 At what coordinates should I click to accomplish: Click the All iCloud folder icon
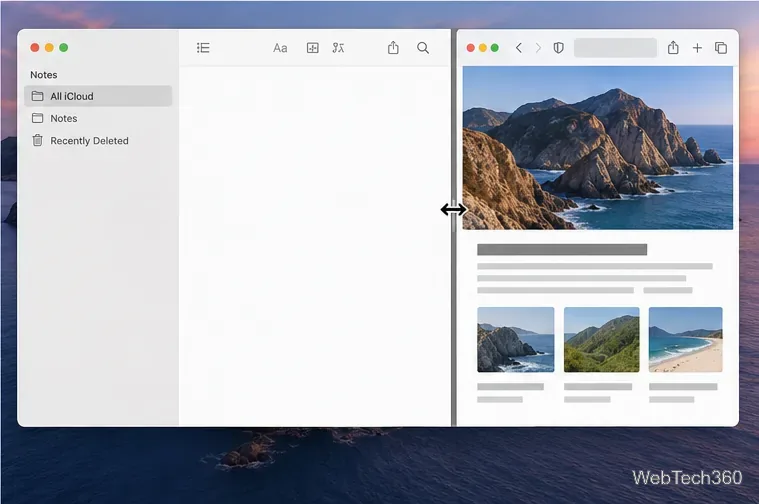click(37, 96)
